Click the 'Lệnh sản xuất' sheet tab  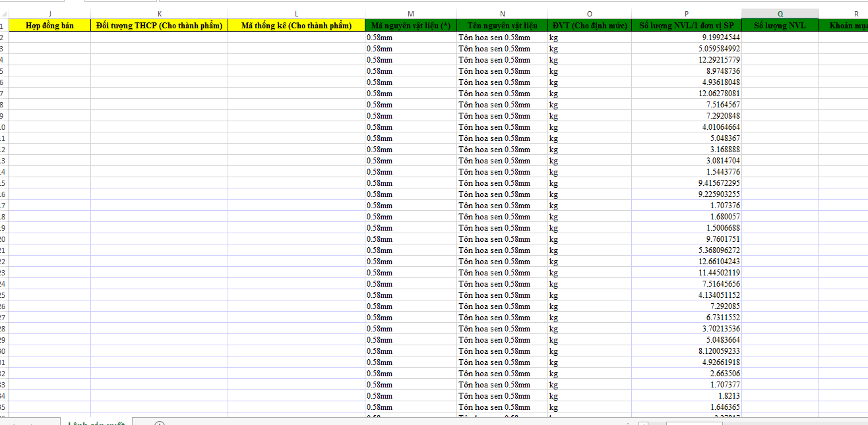click(96, 422)
